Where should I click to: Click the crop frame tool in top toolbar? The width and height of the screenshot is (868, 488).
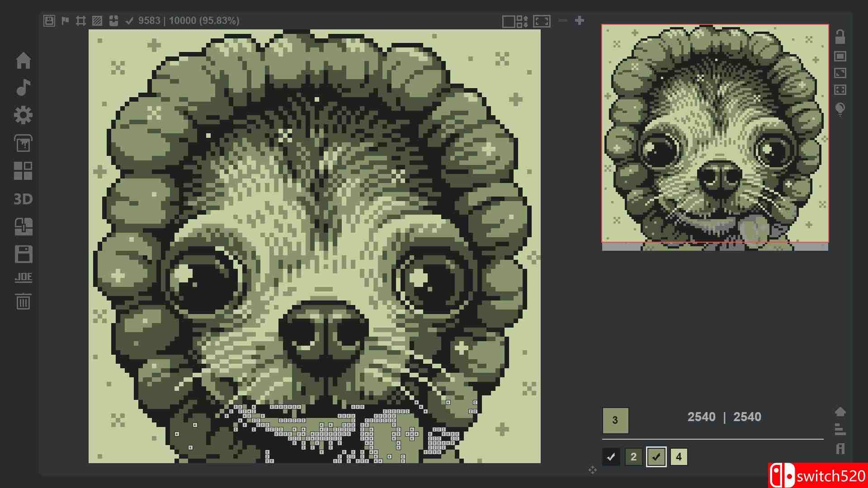(x=81, y=21)
